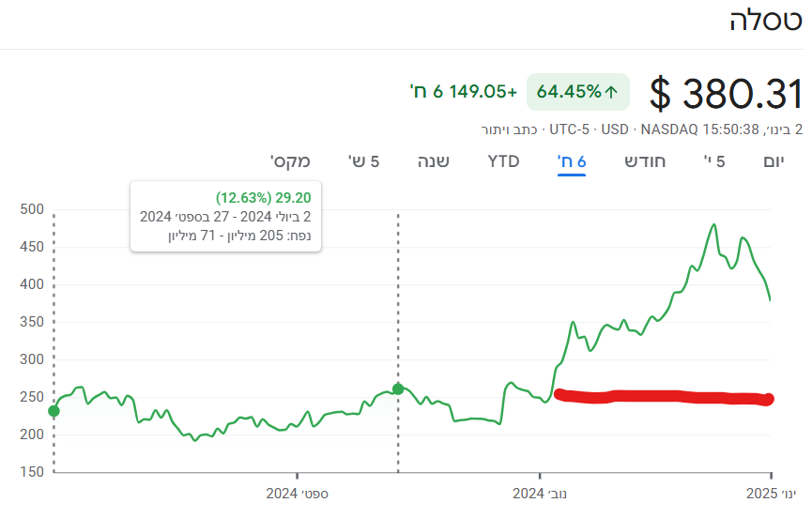The width and height of the screenshot is (812, 518).
Task: Click the "נוב׳ 2024" x-axis label
Action: tap(542, 494)
